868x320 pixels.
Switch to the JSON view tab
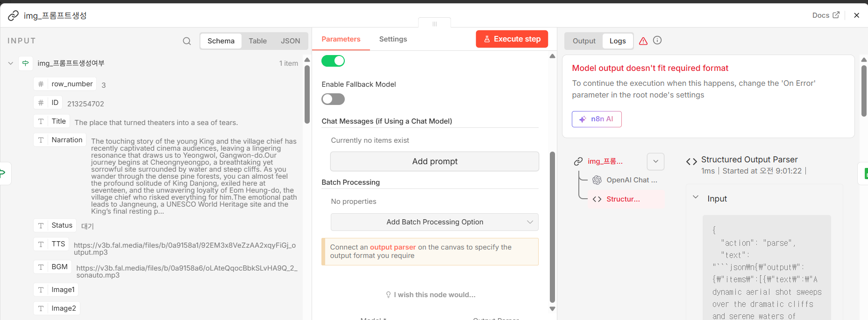coord(290,41)
